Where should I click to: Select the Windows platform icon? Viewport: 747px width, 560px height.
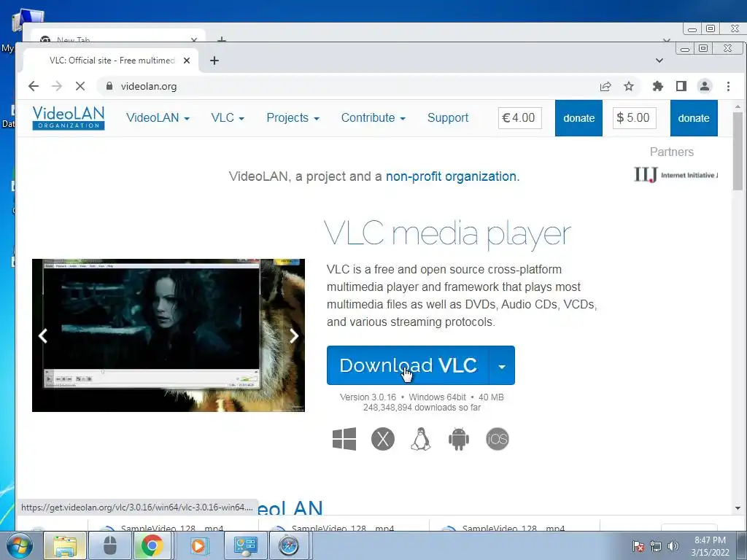tap(344, 439)
